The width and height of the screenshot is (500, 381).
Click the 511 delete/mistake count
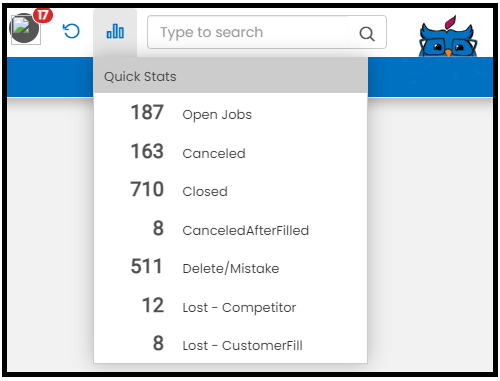pyautogui.click(x=146, y=266)
